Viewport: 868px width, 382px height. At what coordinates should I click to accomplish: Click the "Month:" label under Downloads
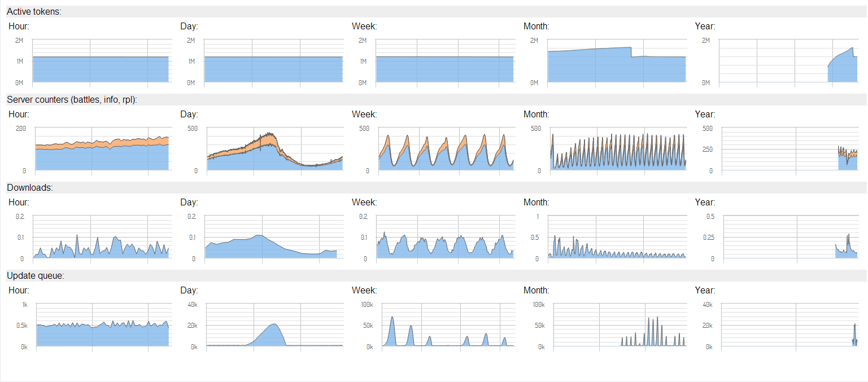pos(536,202)
